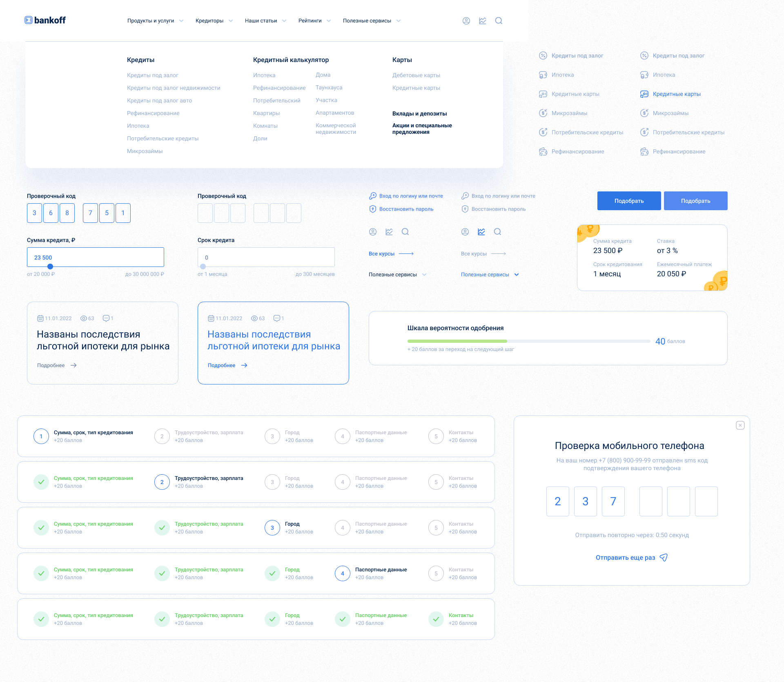Click step 4 blue circle Паспортные данные
784x682 pixels.
tap(342, 573)
